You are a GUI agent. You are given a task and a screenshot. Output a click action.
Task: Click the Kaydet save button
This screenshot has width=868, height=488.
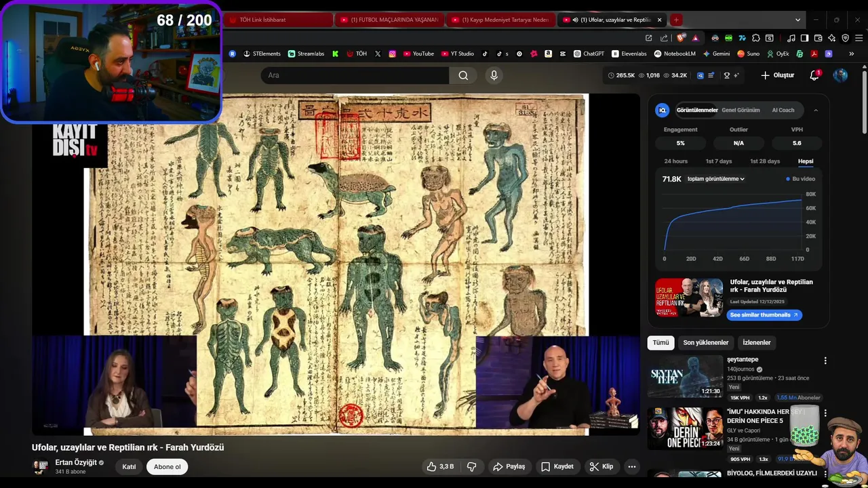pos(557,466)
